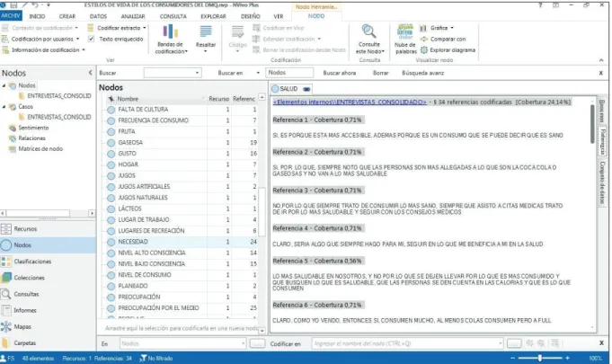612x364 pixels.
Task: Switch to the INICIO ribbon tab
Action: (x=37, y=16)
